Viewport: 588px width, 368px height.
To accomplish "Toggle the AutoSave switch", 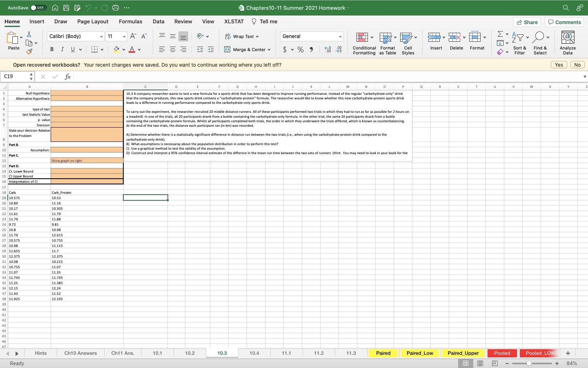I will coord(38,8).
